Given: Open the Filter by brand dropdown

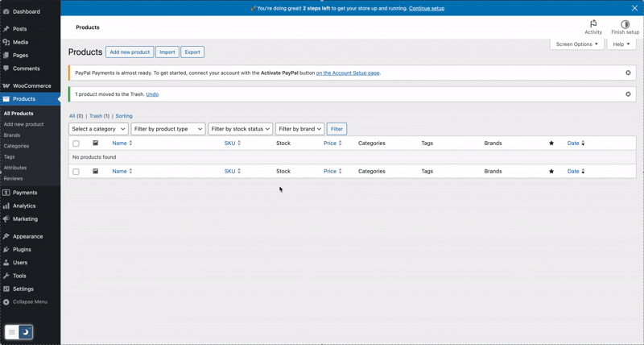Looking at the screenshot, I should tap(299, 129).
